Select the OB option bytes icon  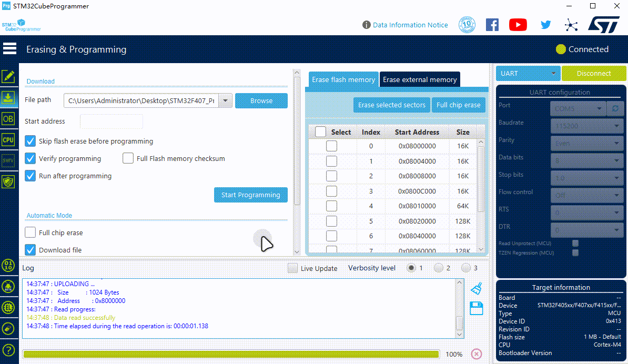point(8,119)
